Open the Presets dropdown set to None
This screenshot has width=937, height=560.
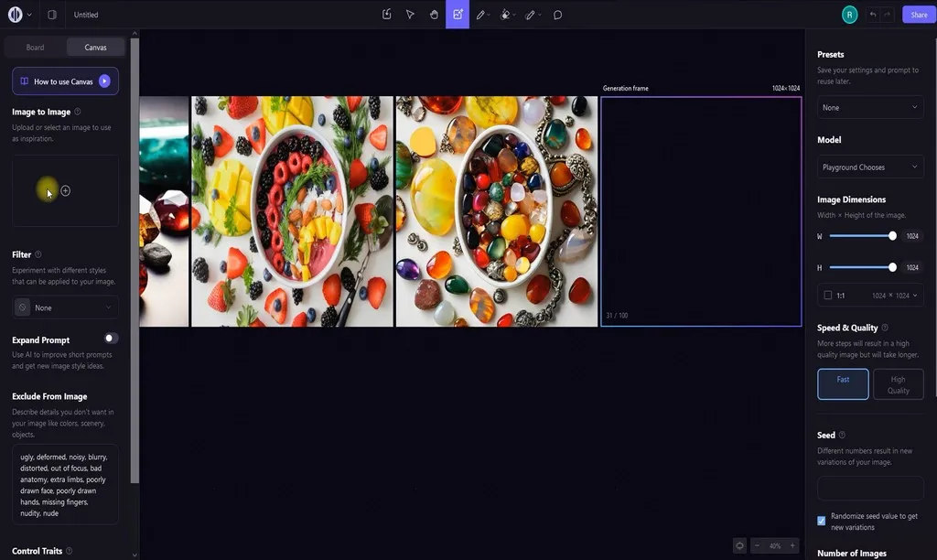(x=869, y=107)
